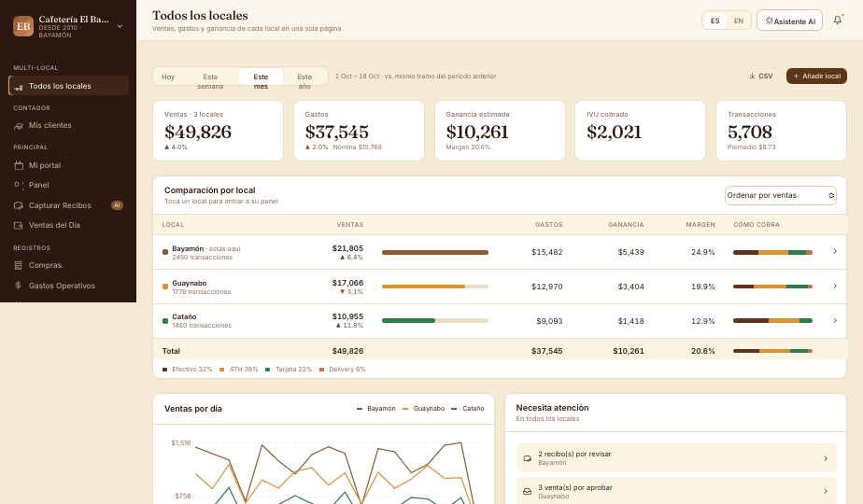The width and height of the screenshot is (863, 504).
Task: Open Capturar Recibos receipt icon
Action: [18, 205]
